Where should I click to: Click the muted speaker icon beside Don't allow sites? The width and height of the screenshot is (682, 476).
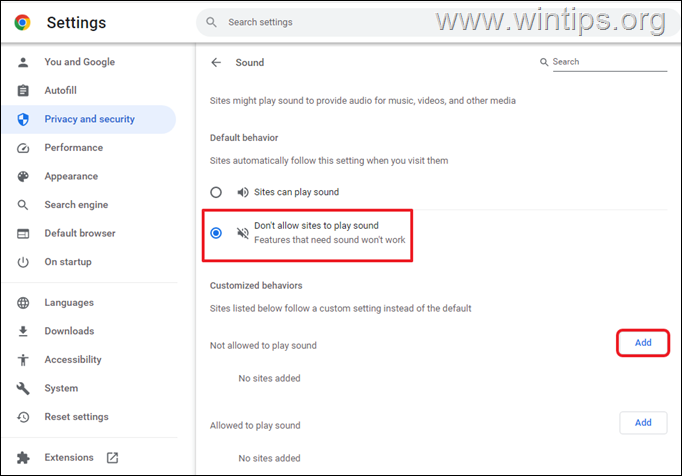click(243, 233)
